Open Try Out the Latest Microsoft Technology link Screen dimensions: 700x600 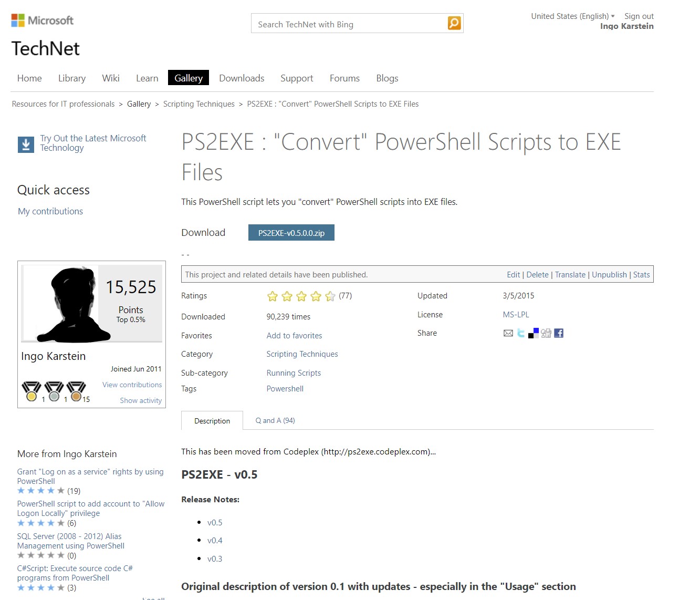(x=93, y=143)
